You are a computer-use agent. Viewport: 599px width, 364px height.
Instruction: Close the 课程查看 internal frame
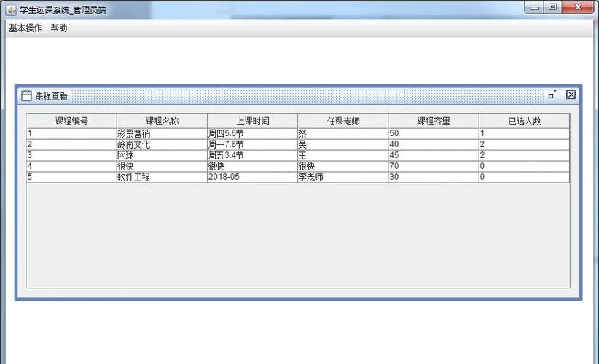click(x=571, y=95)
